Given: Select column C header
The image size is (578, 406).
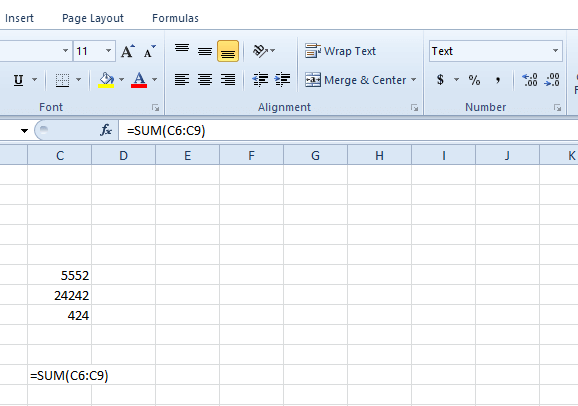Looking at the screenshot, I should point(60,155).
